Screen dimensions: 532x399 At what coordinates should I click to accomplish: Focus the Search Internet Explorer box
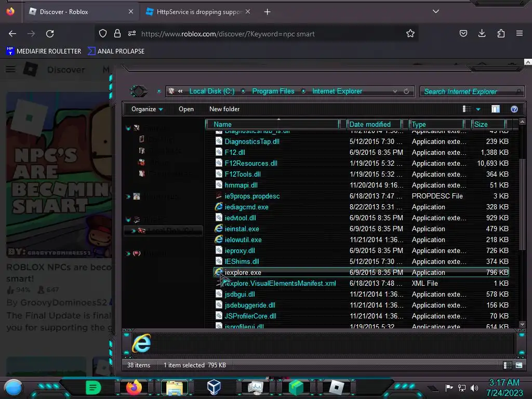pyautogui.click(x=472, y=91)
